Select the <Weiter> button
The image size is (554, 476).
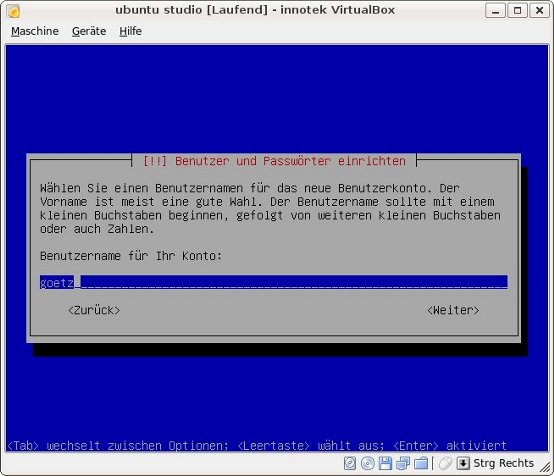point(453,310)
